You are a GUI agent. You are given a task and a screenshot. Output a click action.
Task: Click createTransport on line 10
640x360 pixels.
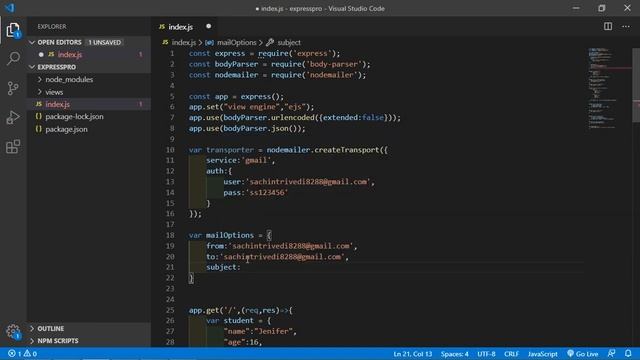click(x=347, y=150)
